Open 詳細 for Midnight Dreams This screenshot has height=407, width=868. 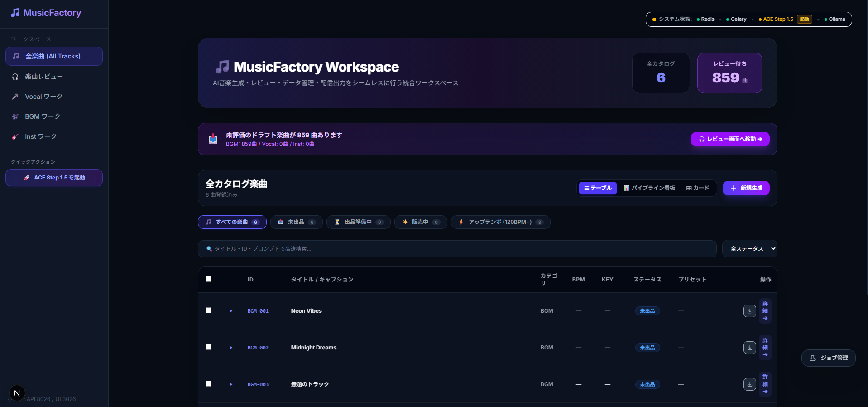pos(765,348)
